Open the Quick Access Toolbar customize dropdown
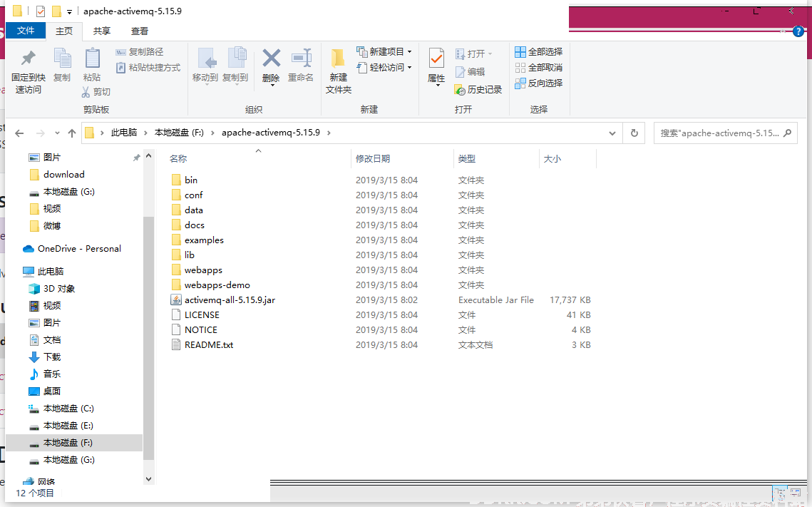Screen dimensions: 812x507 click(x=69, y=11)
